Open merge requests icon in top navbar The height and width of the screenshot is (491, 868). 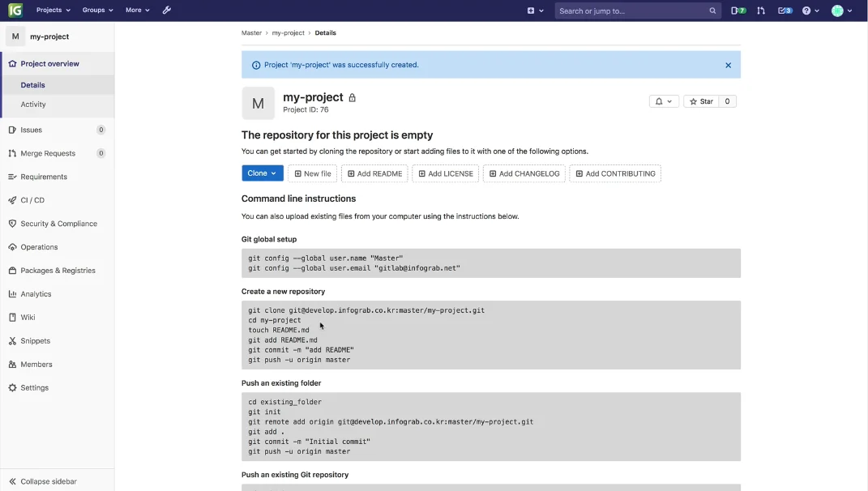pos(761,11)
